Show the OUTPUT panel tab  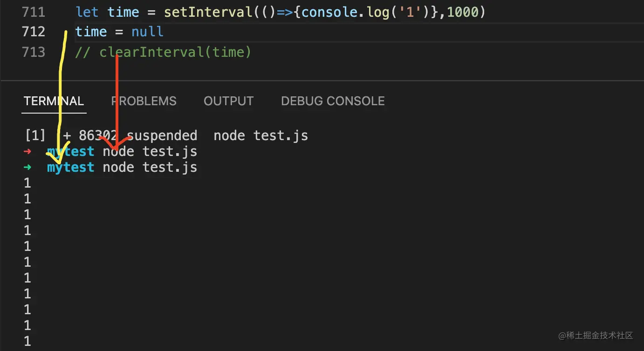pos(228,101)
